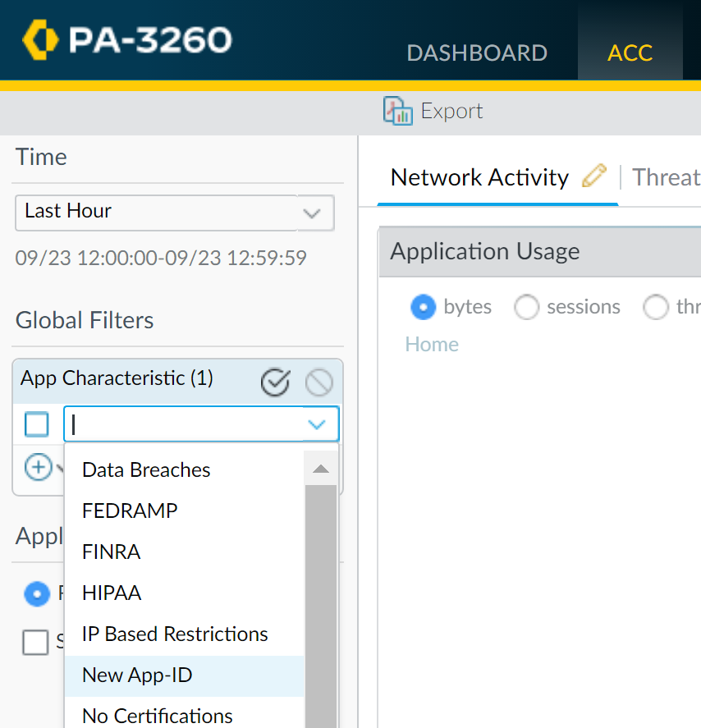701x728 pixels.
Task: Choose New App-ID from the dropdown list
Action: pos(137,675)
